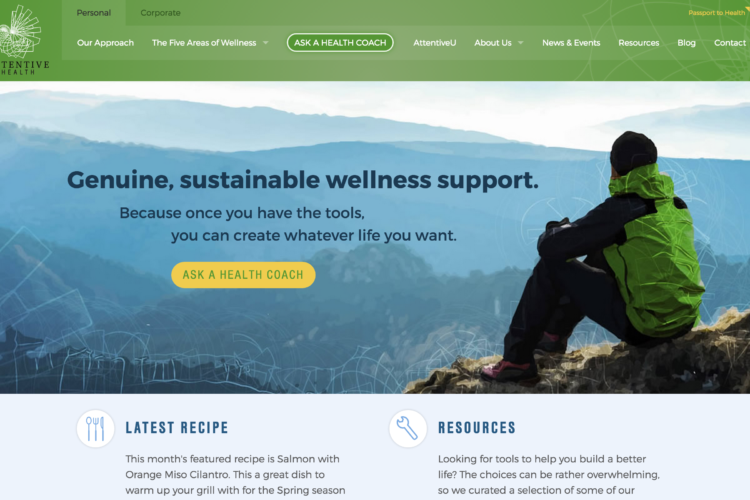The image size is (750, 500).
Task: Open the Our Approach menu item
Action: [x=105, y=43]
